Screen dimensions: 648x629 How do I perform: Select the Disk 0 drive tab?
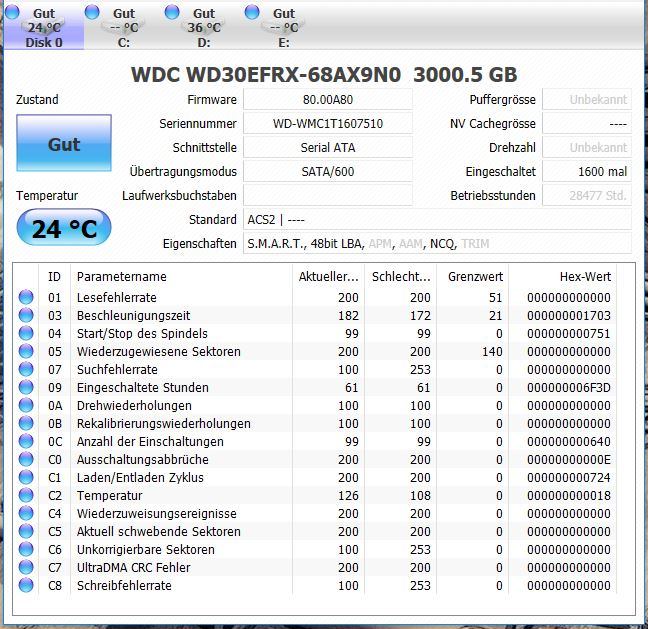coord(44,28)
